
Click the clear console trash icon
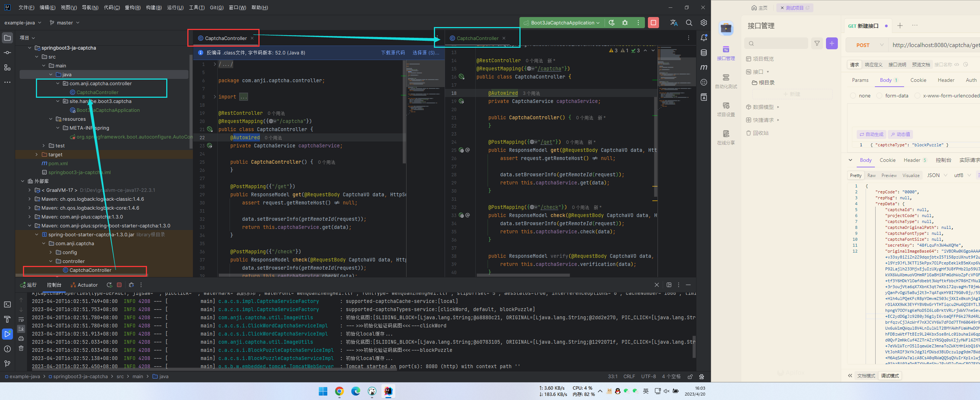21,348
